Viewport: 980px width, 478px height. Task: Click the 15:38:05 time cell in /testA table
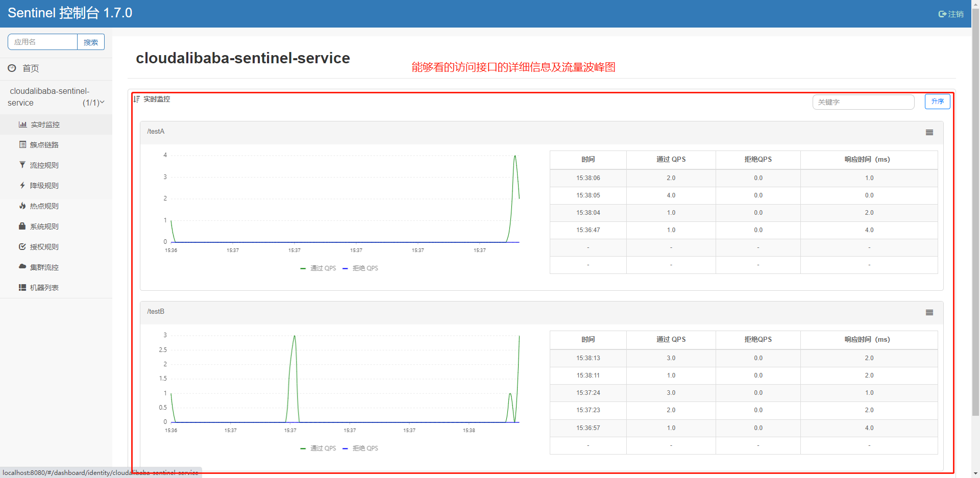[588, 195]
